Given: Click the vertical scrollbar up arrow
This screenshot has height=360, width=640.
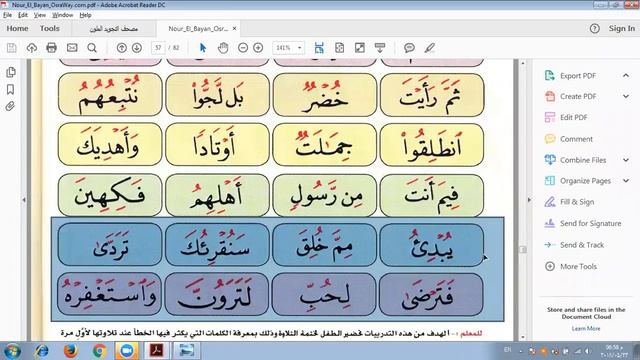Looking at the screenshot, I should (x=522, y=63).
